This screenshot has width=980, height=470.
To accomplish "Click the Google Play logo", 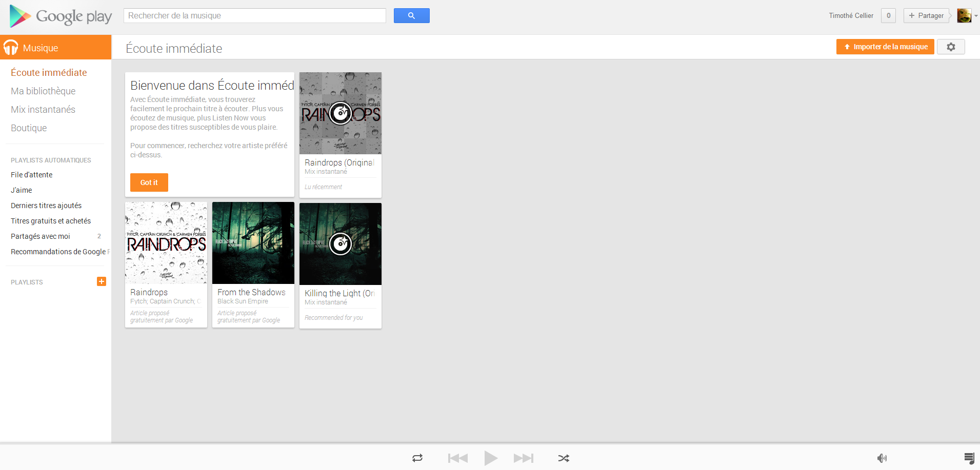I will (61, 16).
